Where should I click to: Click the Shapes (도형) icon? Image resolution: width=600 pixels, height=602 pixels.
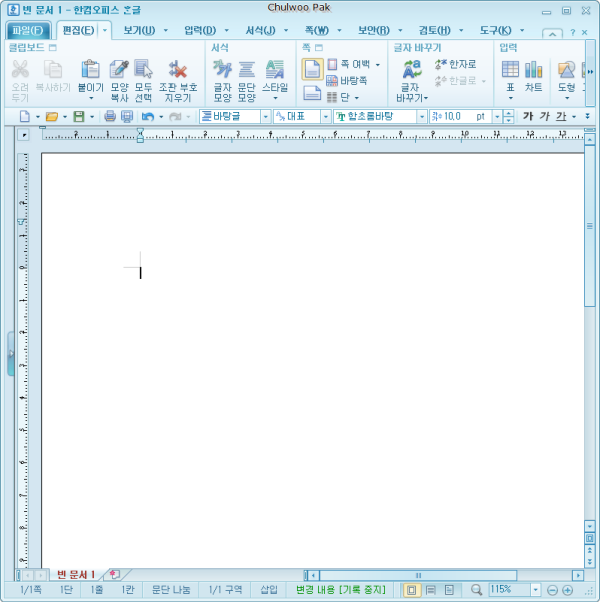point(567,70)
